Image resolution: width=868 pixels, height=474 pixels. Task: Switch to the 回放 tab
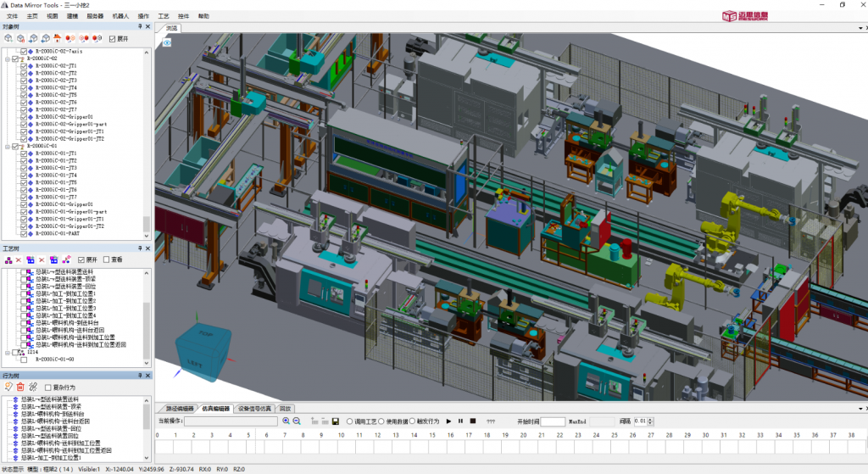[x=285, y=409]
